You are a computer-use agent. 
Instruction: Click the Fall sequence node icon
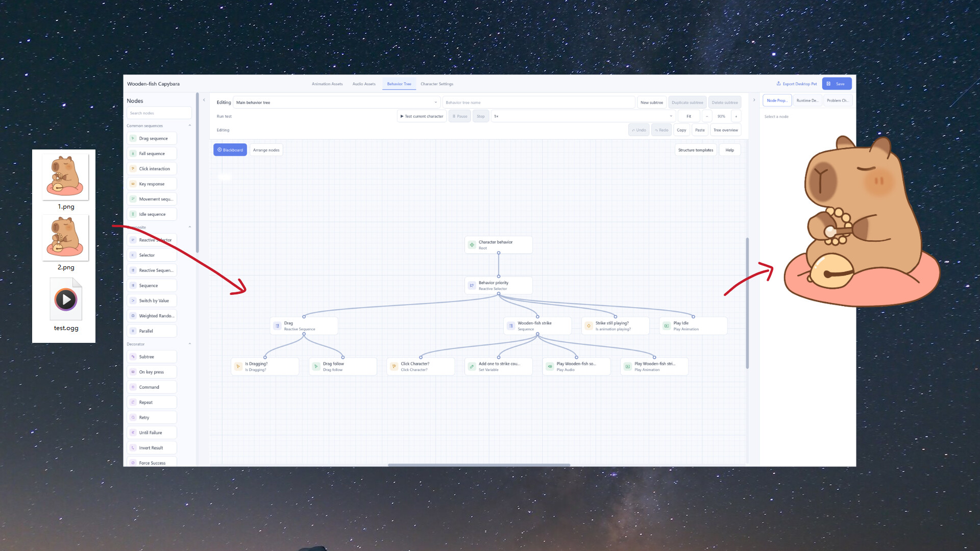click(x=133, y=154)
